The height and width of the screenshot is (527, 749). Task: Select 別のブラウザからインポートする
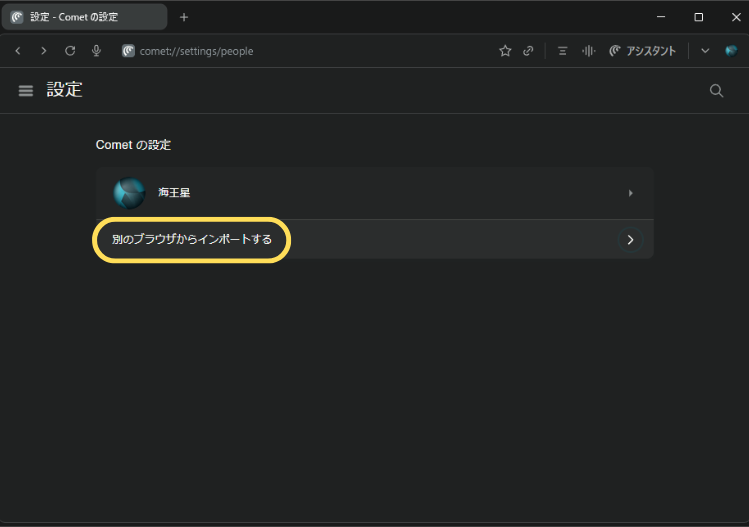[192, 240]
